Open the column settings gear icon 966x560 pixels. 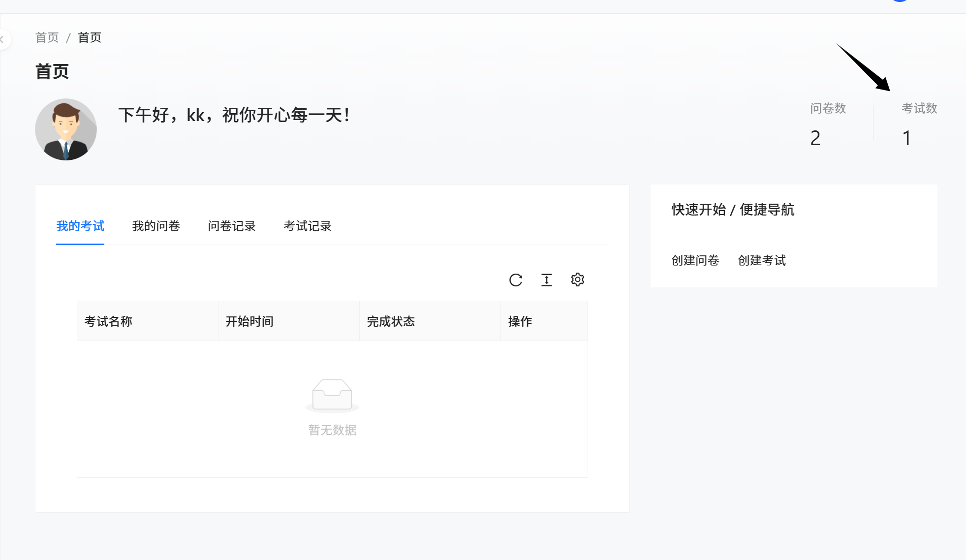pyautogui.click(x=577, y=280)
